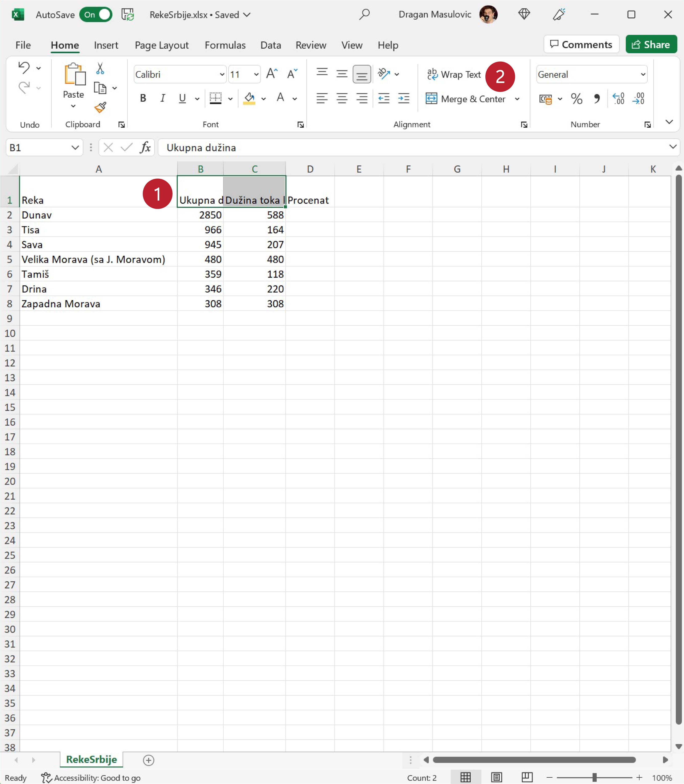Click the Increase Indent icon
Image resolution: width=684 pixels, height=784 pixels.
[x=404, y=98]
